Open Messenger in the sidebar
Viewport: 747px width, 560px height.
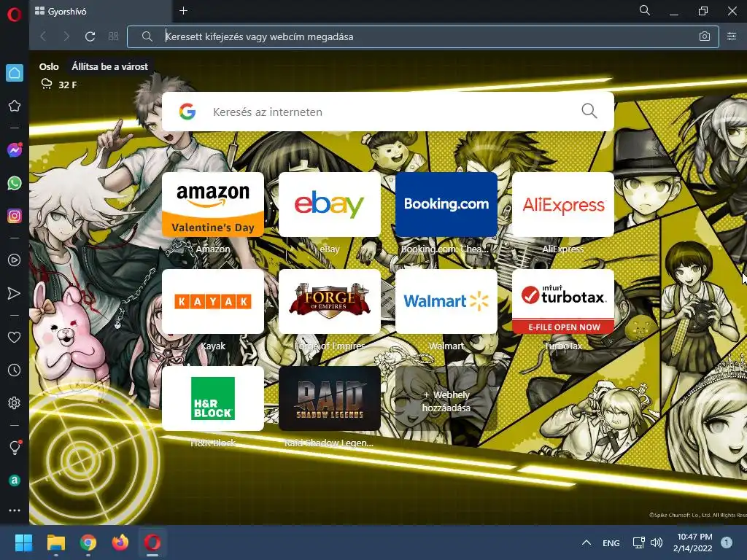pos(15,150)
